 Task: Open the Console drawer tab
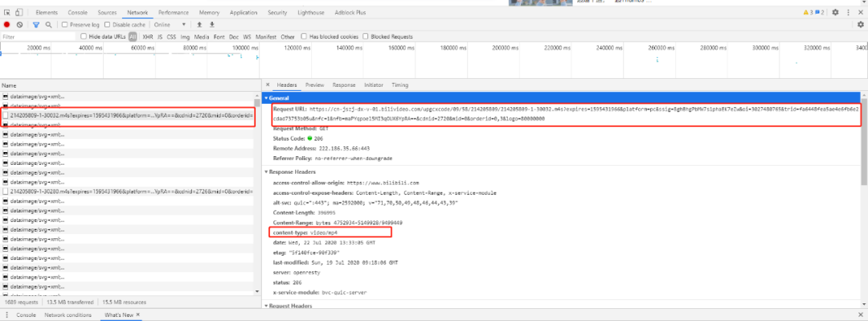coord(26,315)
